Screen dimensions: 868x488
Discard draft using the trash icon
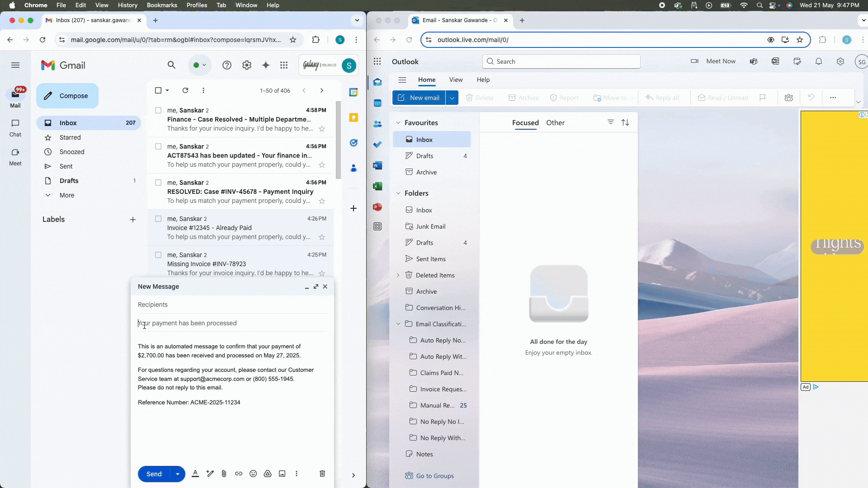click(322, 474)
